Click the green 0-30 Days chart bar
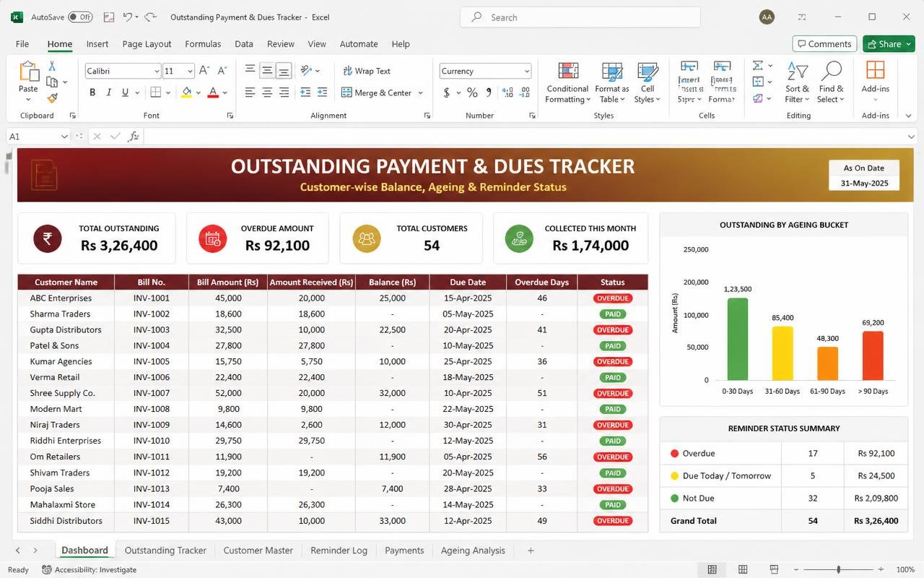Image resolution: width=924 pixels, height=578 pixels. [x=737, y=339]
